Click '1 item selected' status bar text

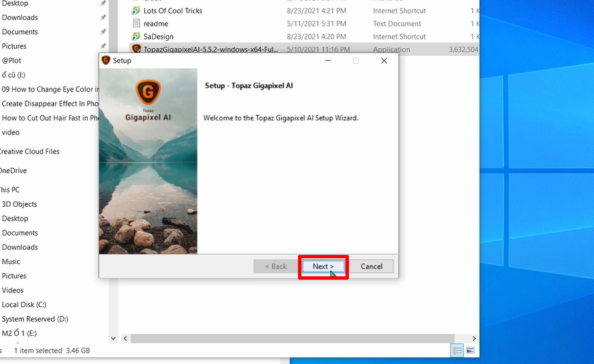[38, 351]
